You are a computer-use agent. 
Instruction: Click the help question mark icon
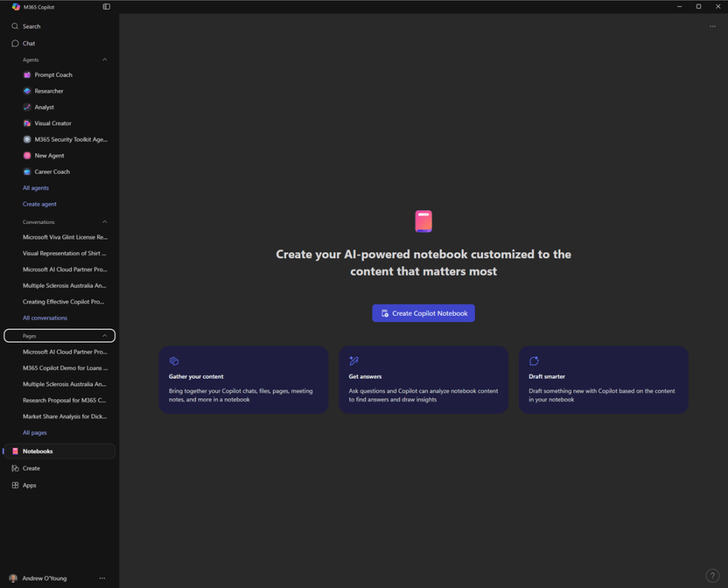712,576
